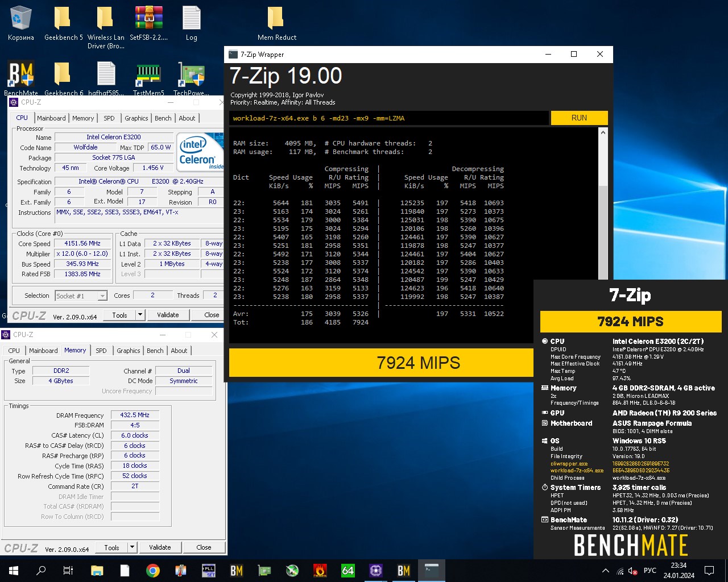The image size is (728, 582).
Task: Click the Intel Celeron inside logo in CPU-Z
Action: (200, 151)
